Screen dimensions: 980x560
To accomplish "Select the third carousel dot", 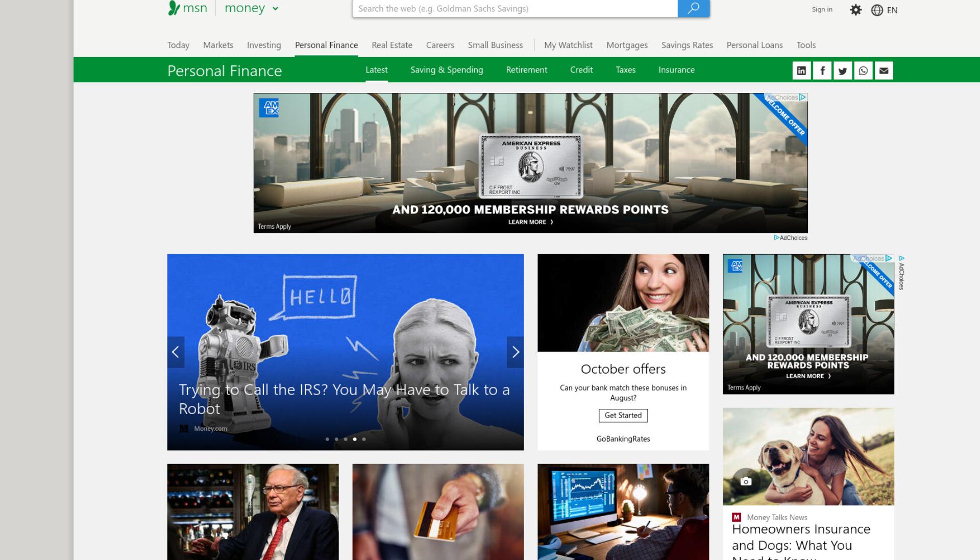I will (346, 439).
